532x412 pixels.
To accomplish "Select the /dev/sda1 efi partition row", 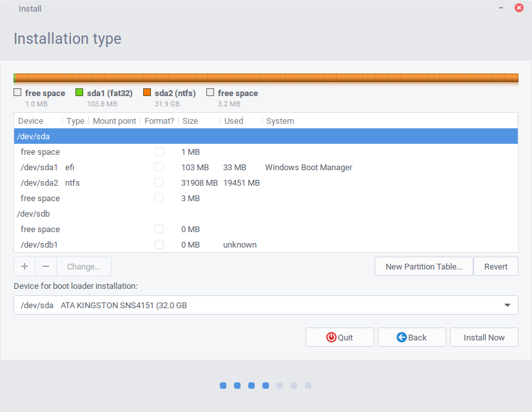I will (266, 167).
